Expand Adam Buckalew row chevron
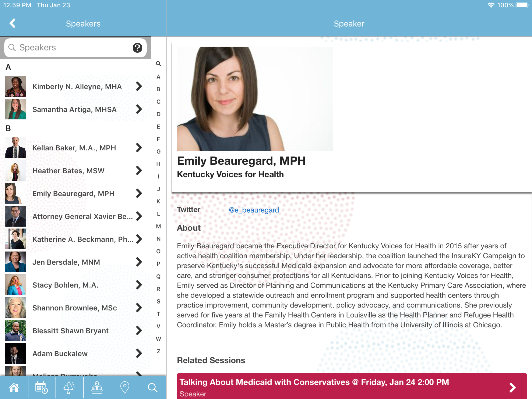Viewport: 532px width, 399px height. coord(139,353)
